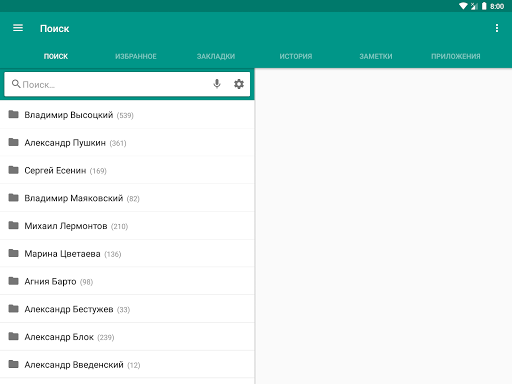Open the Александр Введенский folder
The width and height of the screenshot is (512, 384).
pos(127,365)
